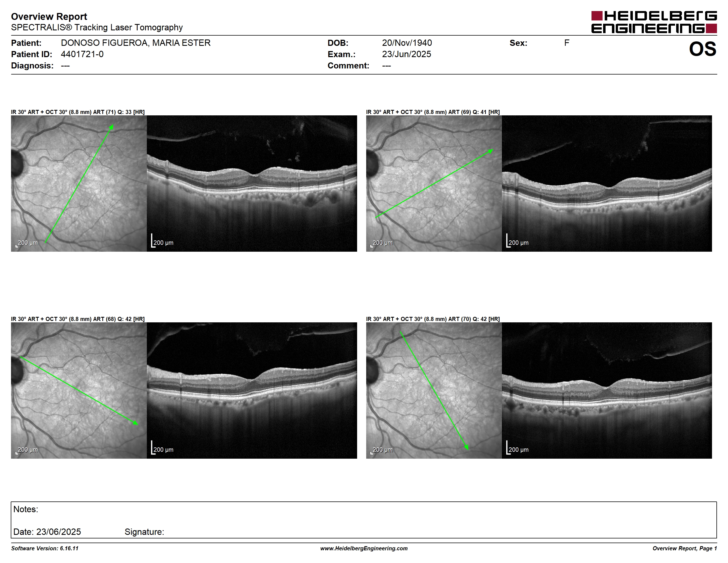The width and height of the screenshot is (728, 563).
Task: Select 'Software Version: 6.16.11' footer text
Action: pyautogui.click(x=45, y=548)
